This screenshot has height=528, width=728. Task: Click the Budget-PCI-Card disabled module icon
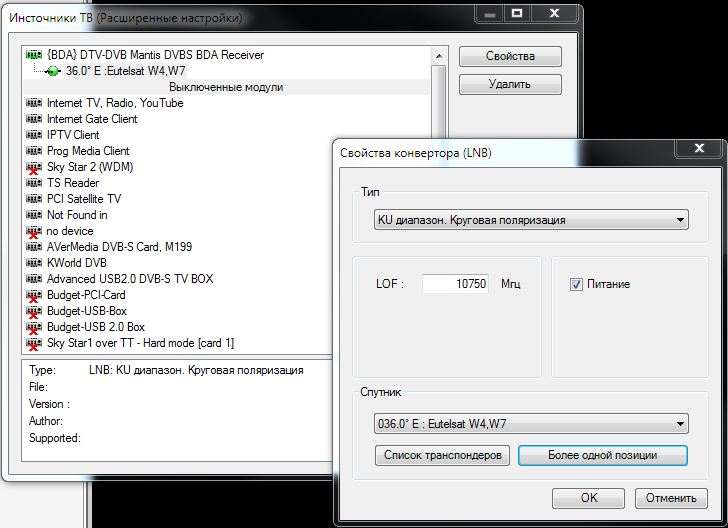[x=34, y=295]
